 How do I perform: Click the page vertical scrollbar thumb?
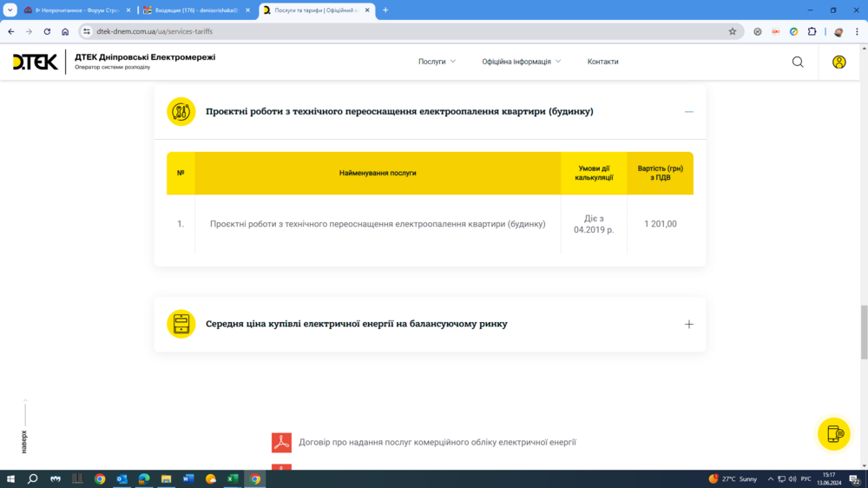coord(864,333)
